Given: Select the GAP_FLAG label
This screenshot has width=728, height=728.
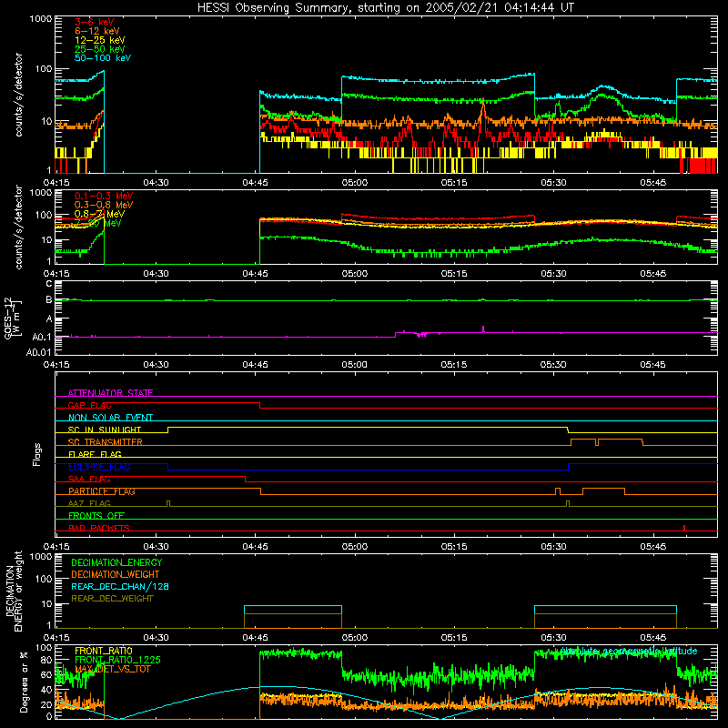Looking at the screenshot, I should [89, 405].
